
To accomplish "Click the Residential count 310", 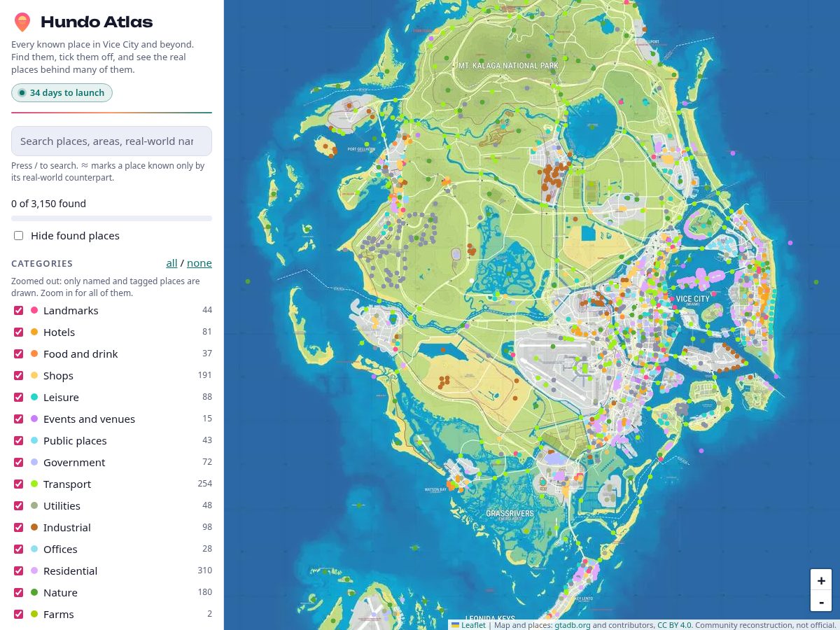I will (x=204, y=570).
